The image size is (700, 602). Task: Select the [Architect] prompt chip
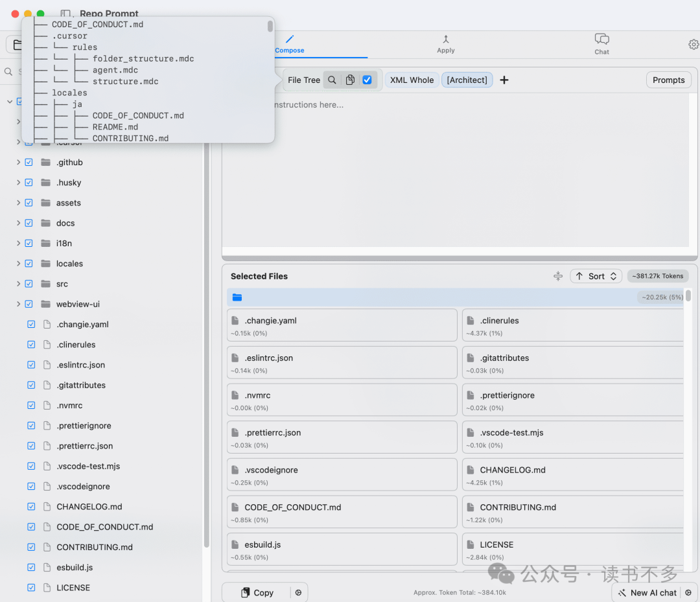[x=467, y=80]
